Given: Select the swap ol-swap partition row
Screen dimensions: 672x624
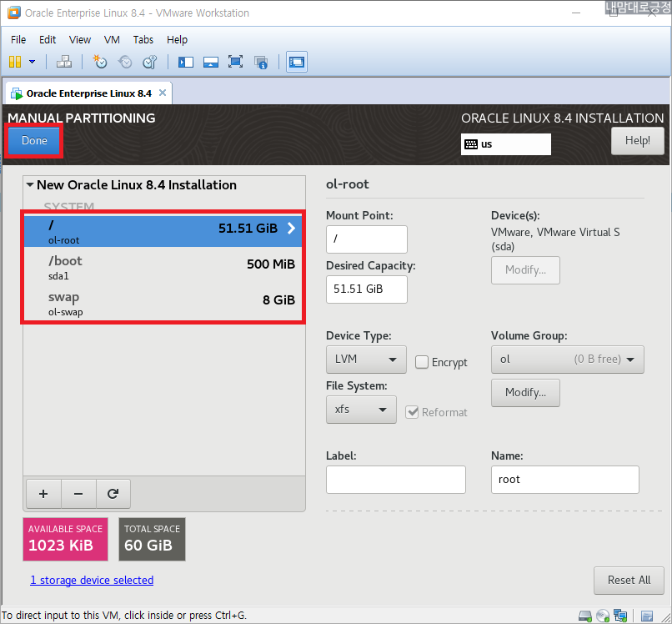Looking at the screenshot, I should tap(163, 303).
